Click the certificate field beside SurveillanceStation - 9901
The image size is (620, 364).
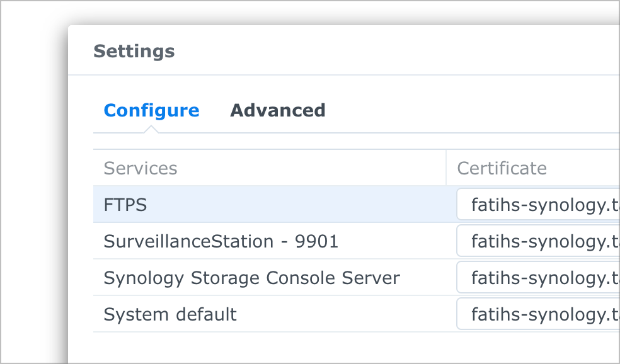[x=542, y=241]
